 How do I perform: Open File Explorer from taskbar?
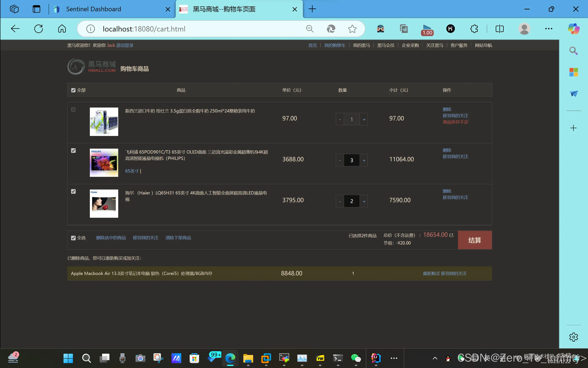[248, 358]
